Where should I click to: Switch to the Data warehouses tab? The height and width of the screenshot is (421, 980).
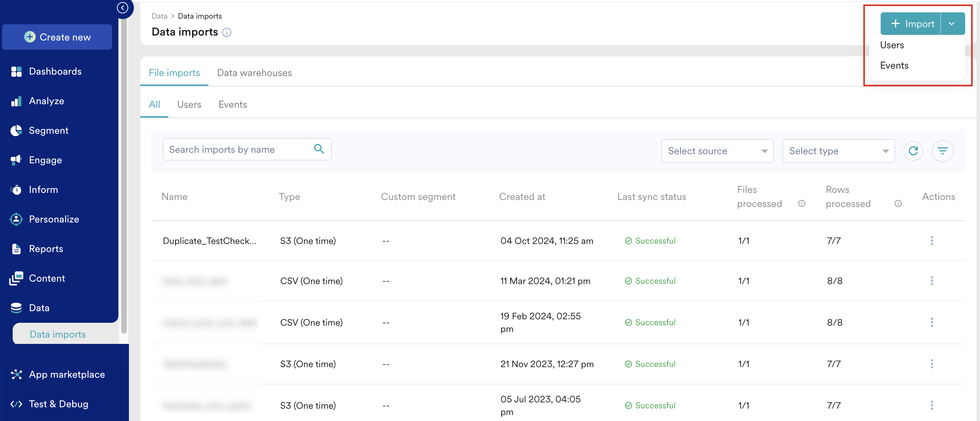click(x=254, y=73)
